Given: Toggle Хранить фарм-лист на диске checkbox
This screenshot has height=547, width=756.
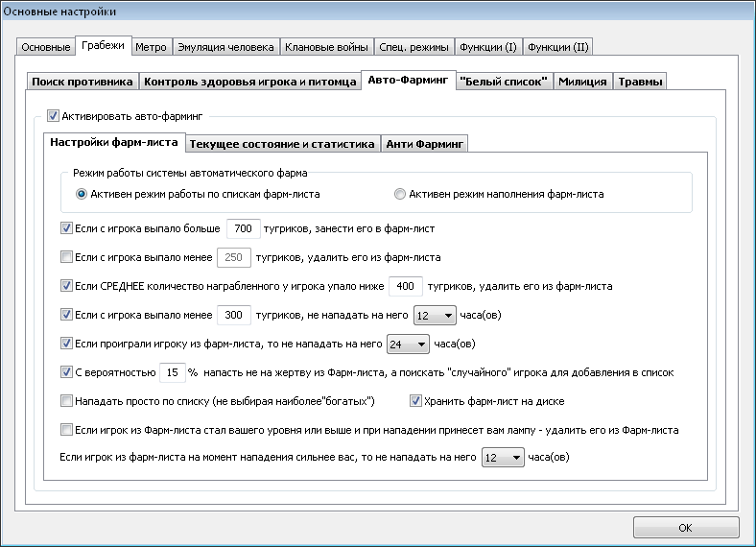Looking at the screenshot, I should pyautogui.click(x=415, y=401).
